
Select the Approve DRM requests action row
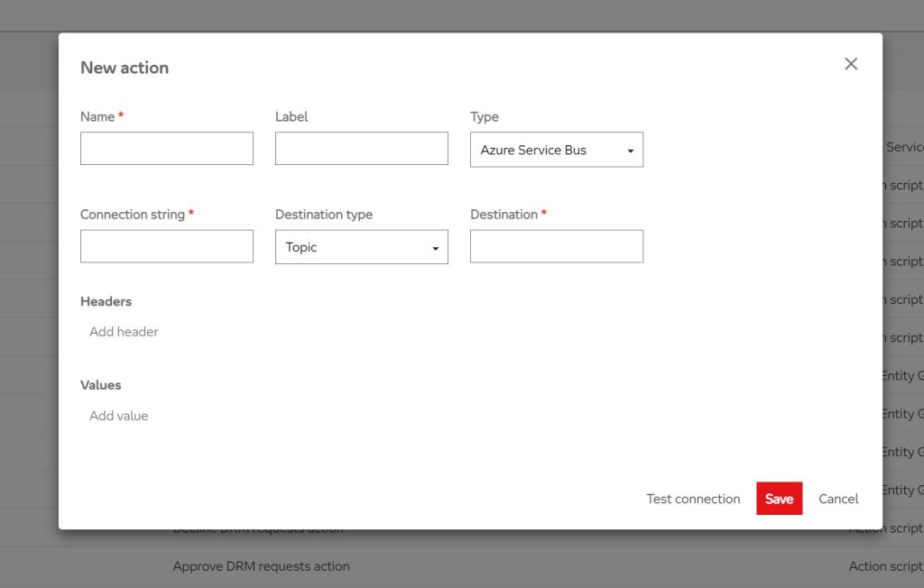261,566
